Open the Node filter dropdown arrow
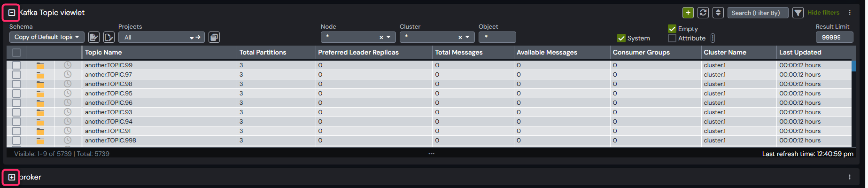 [388, 37]
